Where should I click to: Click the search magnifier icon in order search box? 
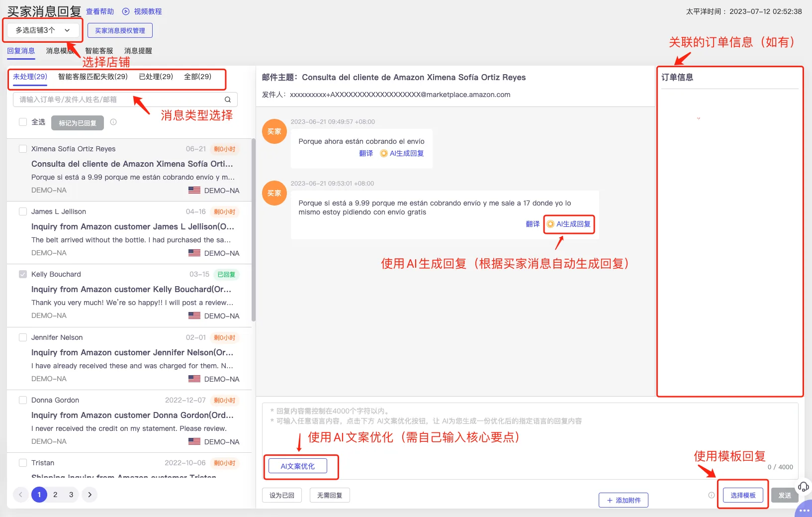point(228,100)
